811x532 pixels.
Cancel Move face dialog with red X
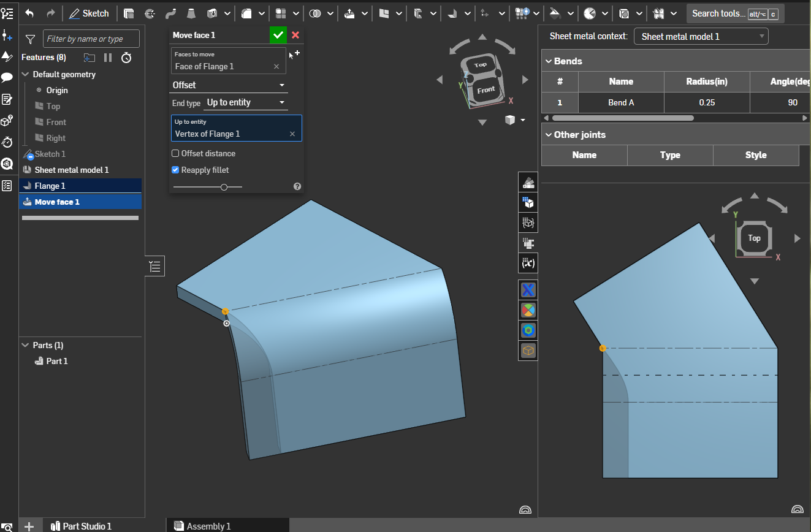click(295, 35)
